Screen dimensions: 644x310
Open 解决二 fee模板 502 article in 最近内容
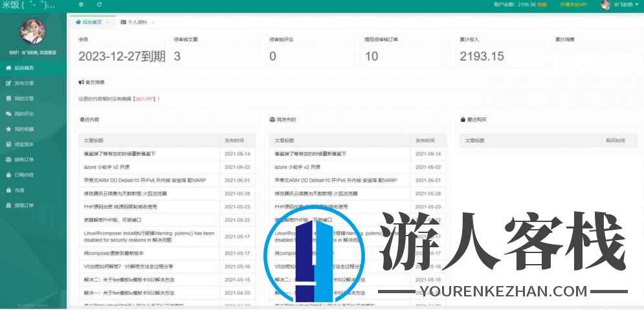coord(129,280)
